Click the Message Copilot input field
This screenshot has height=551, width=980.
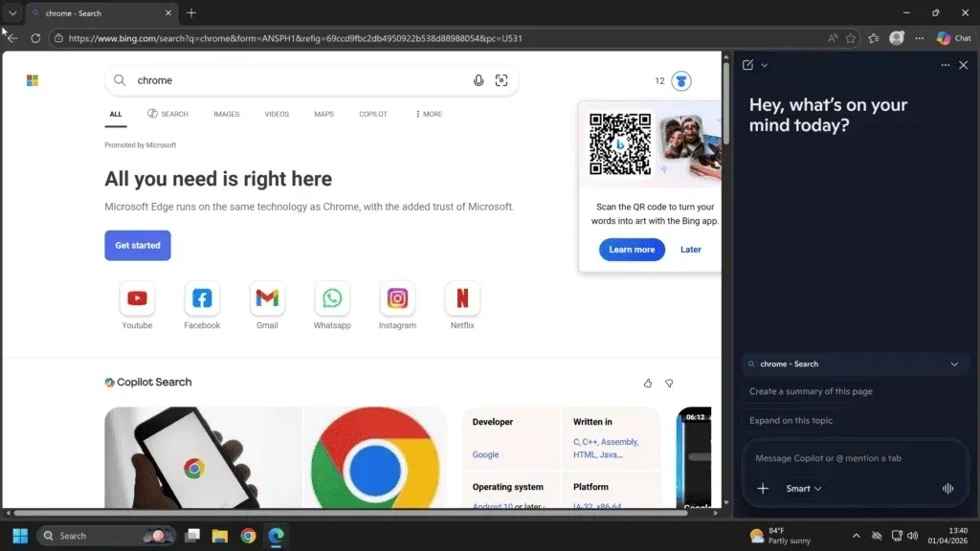(855, 458)
